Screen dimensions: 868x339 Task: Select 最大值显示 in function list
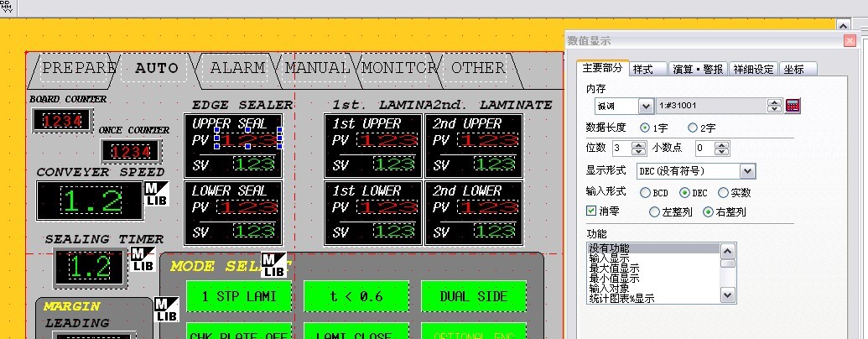point(614,269)
